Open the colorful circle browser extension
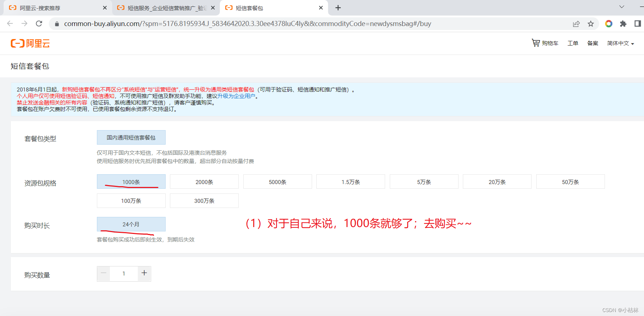The height and width of the screenshot is (316, 644). (x=609, y=24)
